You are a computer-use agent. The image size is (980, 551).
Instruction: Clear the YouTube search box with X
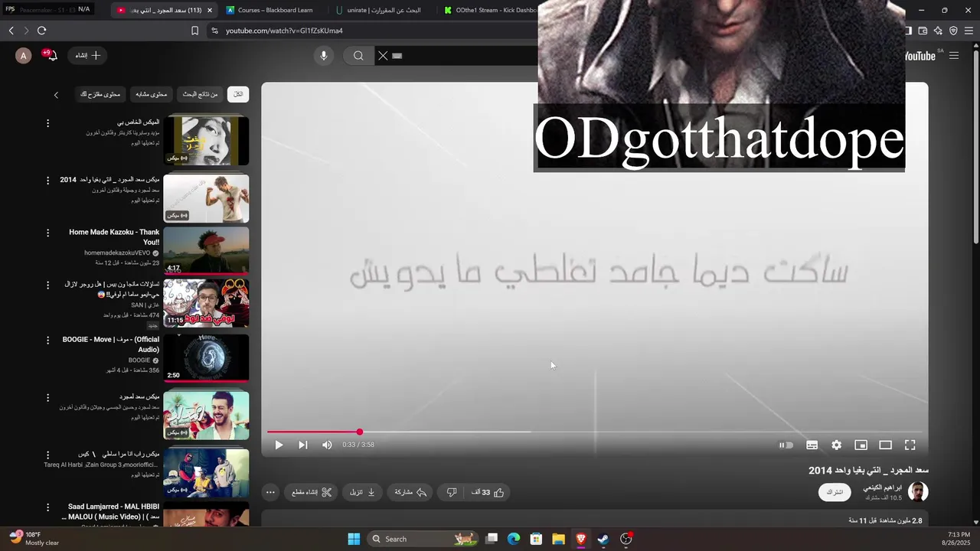pos(383,55)
